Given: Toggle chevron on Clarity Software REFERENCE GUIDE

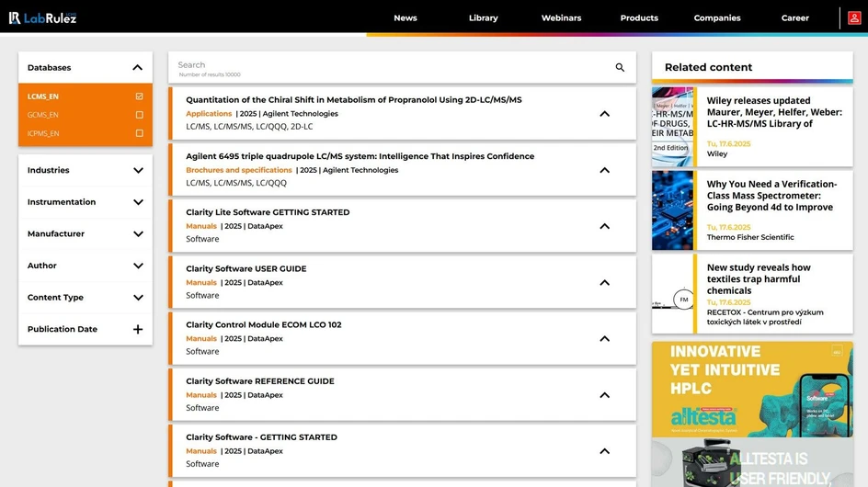Looking at the screenshot, I should tap(604, 395).
